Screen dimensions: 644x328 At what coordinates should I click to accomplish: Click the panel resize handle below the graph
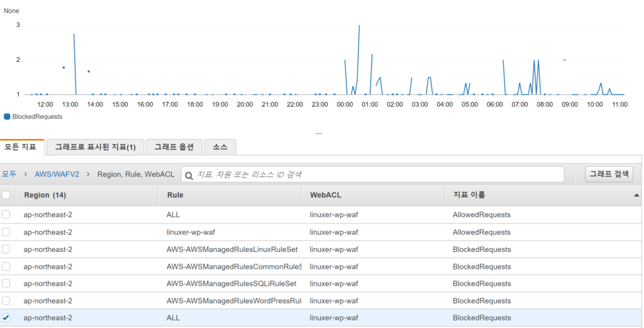coord(319,133)
